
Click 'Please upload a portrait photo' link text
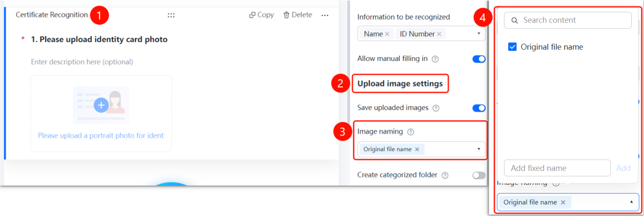pos(101,135)
